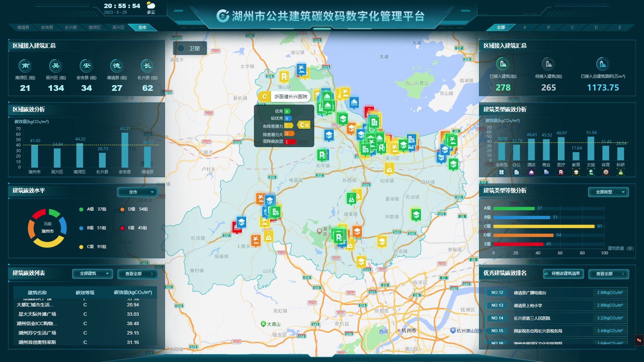Switch to the 长兴县 tab
This screenshot has height=362, width=644.
pyautogui.click(x=71, y=27)
